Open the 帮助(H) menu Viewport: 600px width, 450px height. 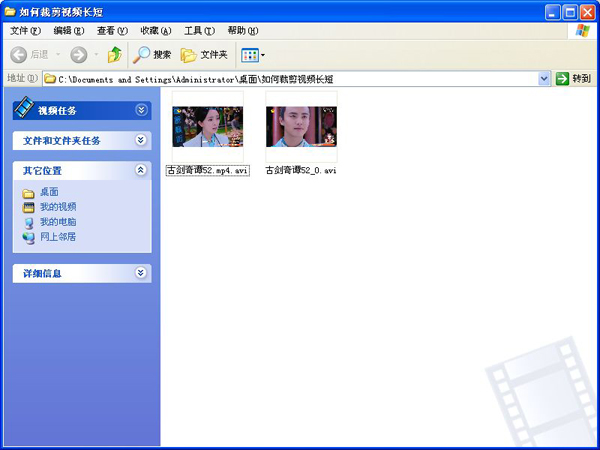coord(243,31)
